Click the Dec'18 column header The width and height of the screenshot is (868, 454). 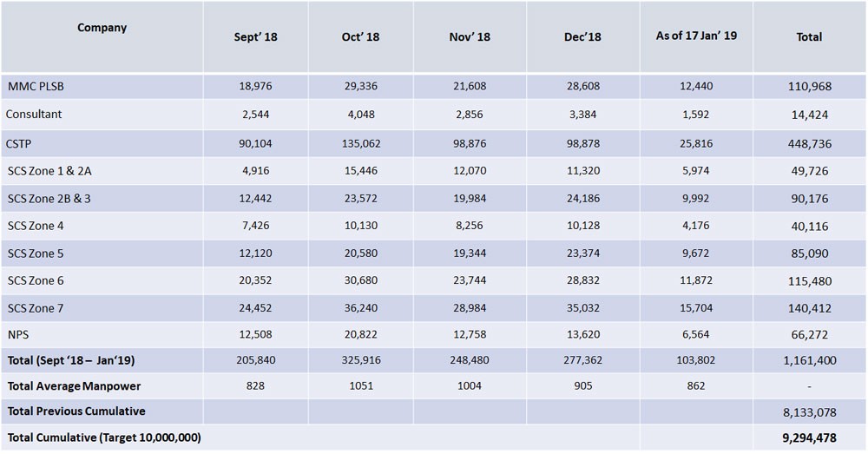point(582,37)
